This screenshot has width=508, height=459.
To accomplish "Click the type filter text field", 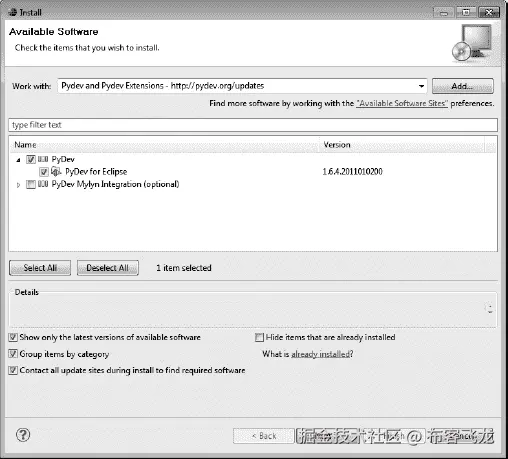I will pos(253,125).
